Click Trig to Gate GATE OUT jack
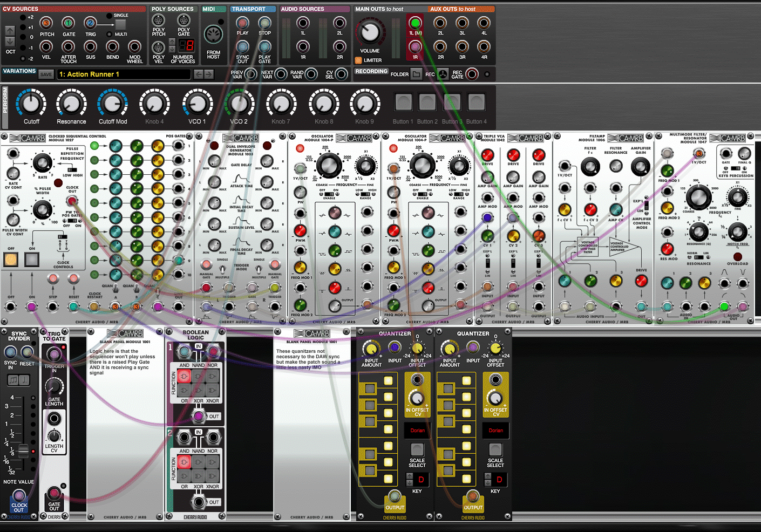The height and width of the screenshot is (532, 761). tap(54, 493)
